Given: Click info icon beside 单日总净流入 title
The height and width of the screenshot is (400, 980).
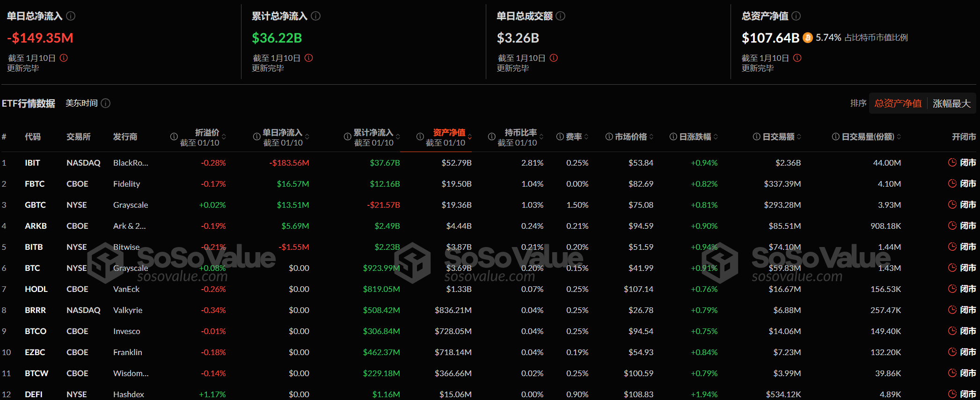Looking at the screenshot, I should [71, 16].
